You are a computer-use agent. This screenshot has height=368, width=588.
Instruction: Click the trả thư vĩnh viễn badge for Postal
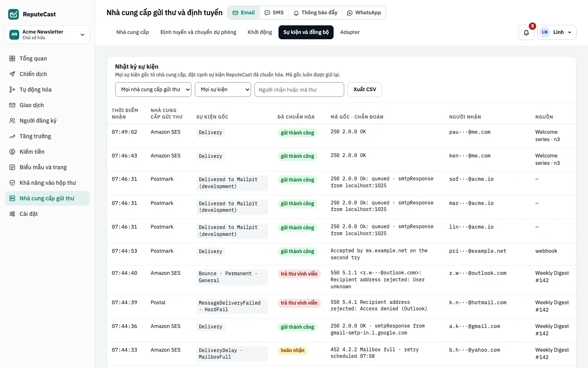299,303
